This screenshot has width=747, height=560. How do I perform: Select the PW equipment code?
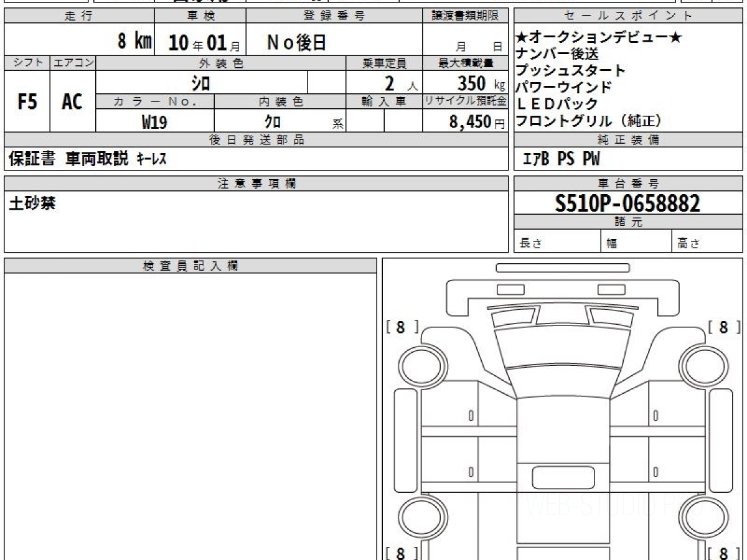(x=591, y=160)
